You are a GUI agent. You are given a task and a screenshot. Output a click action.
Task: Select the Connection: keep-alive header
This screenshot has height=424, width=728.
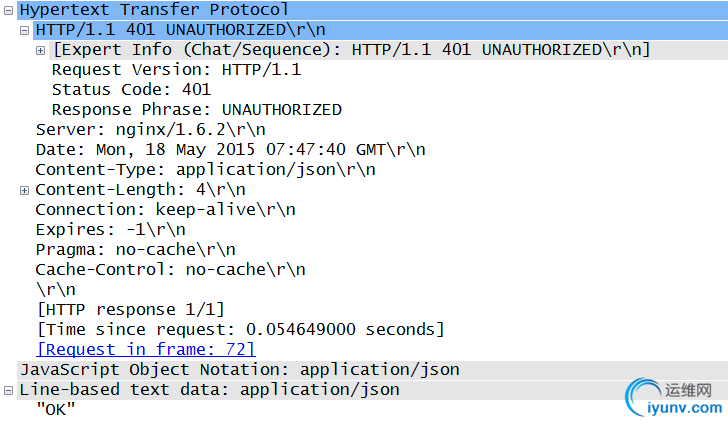coord(165,209)
